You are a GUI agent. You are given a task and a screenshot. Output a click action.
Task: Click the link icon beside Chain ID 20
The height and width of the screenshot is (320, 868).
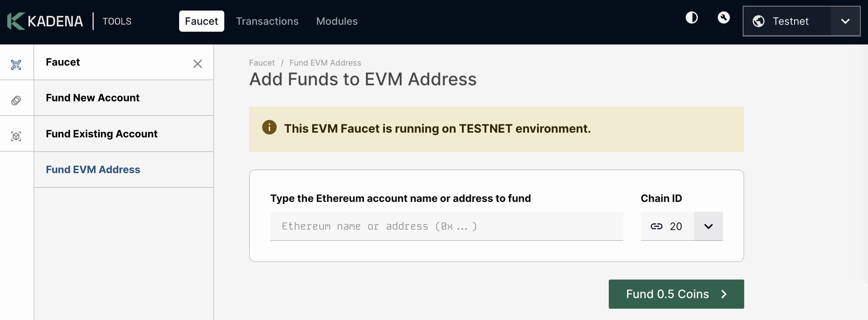point(657,226)
